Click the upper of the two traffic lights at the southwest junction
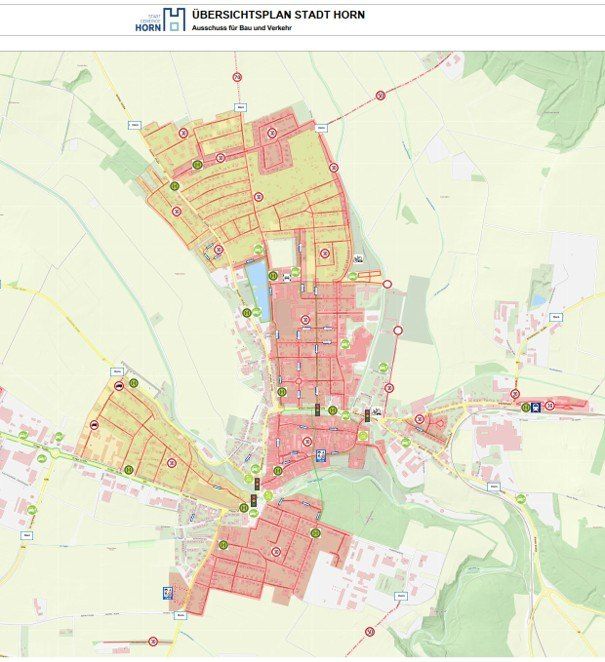The image size is (605, 662). coord(257,483)
